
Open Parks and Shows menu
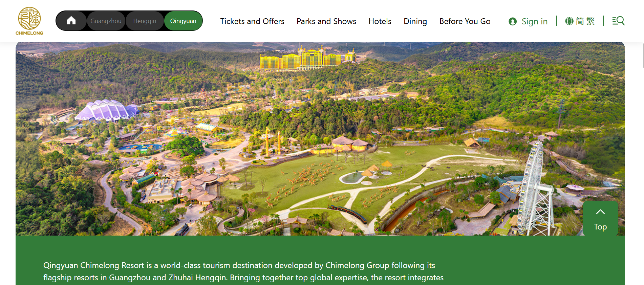[326, 21]
